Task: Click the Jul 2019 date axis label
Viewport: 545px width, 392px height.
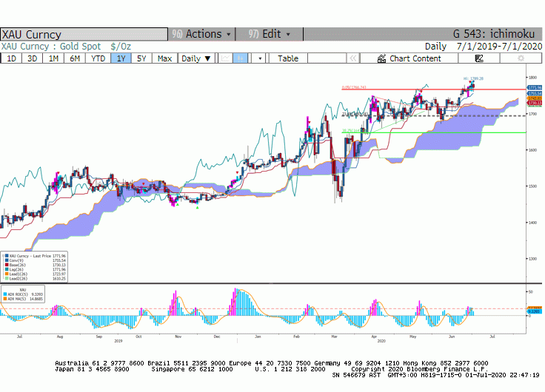Action: pos(19,337)
